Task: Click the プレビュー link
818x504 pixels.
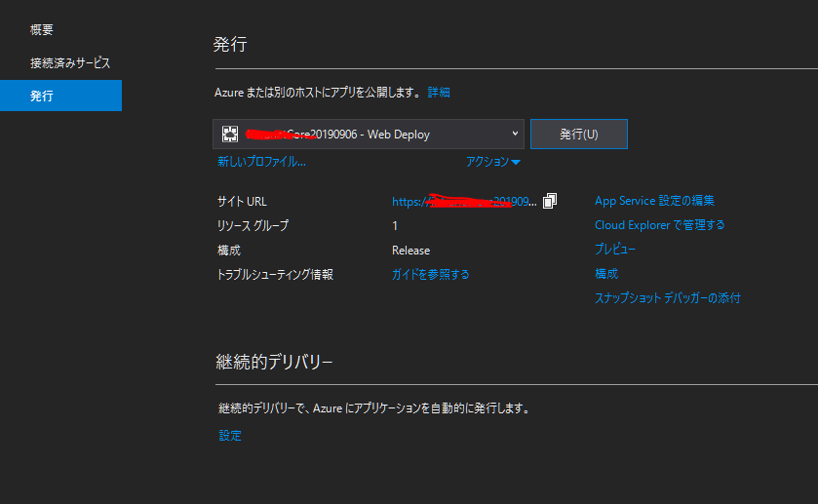Action: coord(615,250)
